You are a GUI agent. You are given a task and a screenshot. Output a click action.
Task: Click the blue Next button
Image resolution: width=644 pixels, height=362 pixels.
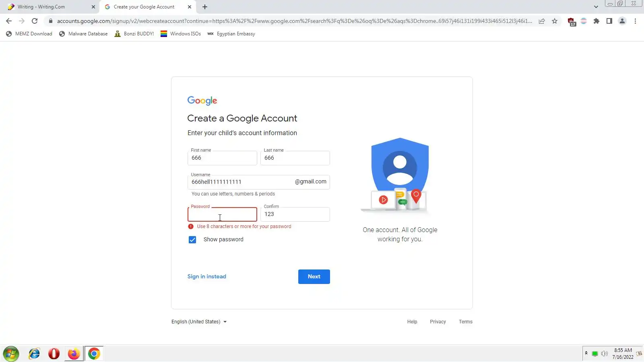point(314,277)
